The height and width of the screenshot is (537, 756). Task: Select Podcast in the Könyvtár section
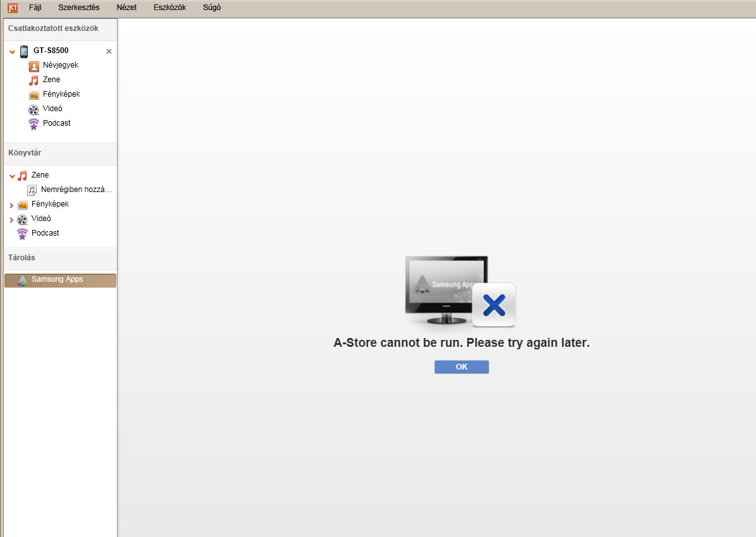click(x=46, y=233)
